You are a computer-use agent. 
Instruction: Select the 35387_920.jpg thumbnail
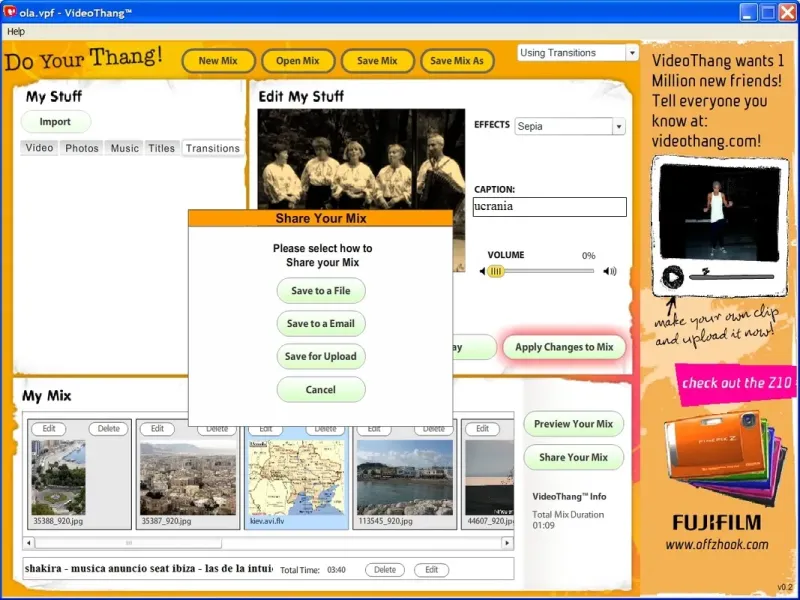click(x=188, y=479)
